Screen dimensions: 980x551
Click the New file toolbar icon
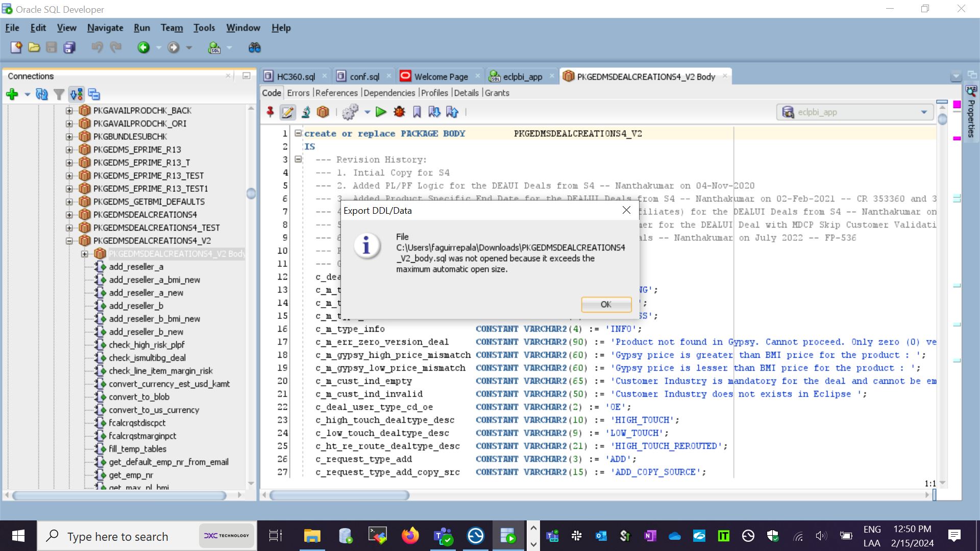click(x=16, y=47)
